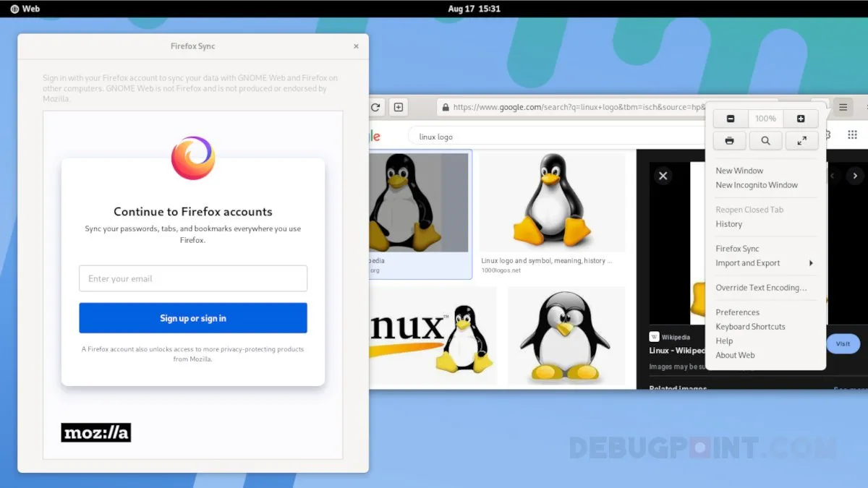Select New Incognito Window menu item
868x488 pixels.
pos(757,185)
